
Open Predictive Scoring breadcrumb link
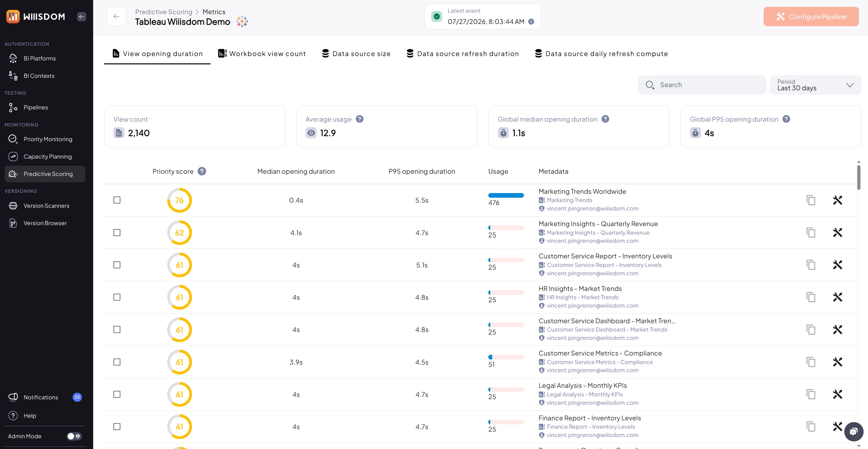pos(163,12)
